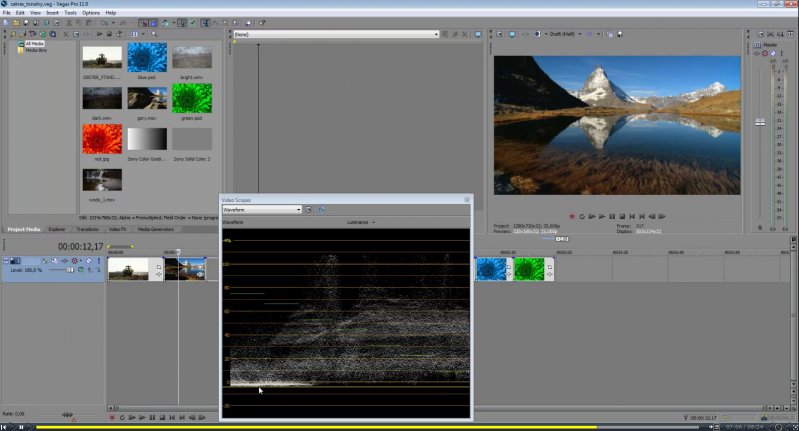Select All Media folder in tree
The height and width of the screenshot is (431, 799).
[x=35, y=44]
